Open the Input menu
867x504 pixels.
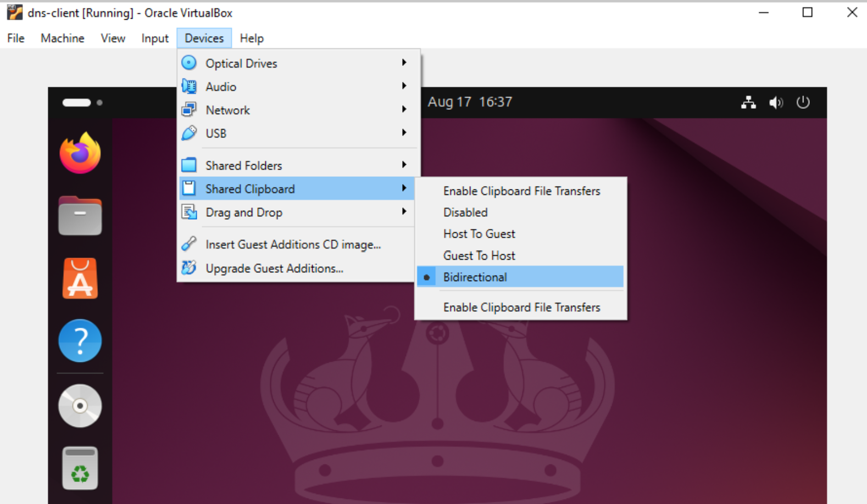click(x=155, y=38)
